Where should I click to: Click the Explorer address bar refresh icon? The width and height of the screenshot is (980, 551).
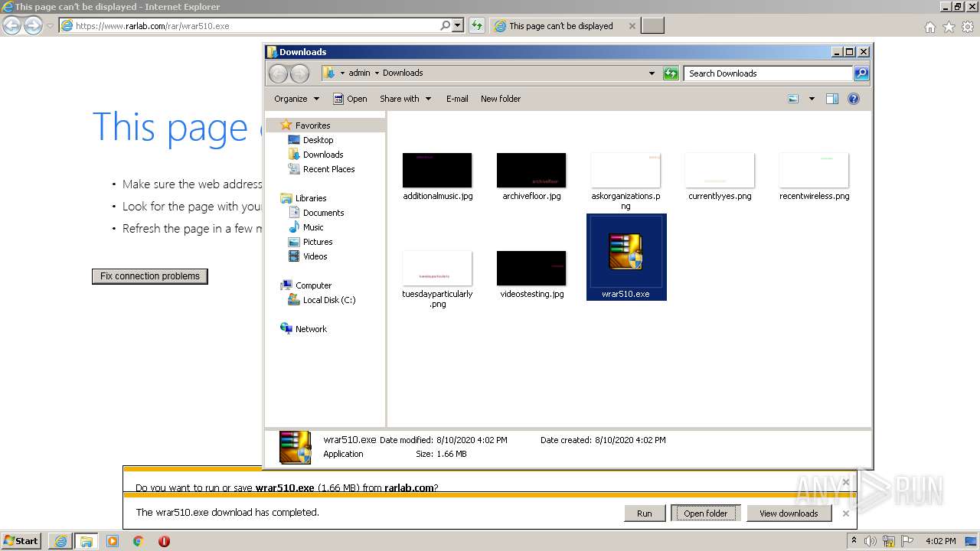671,73
